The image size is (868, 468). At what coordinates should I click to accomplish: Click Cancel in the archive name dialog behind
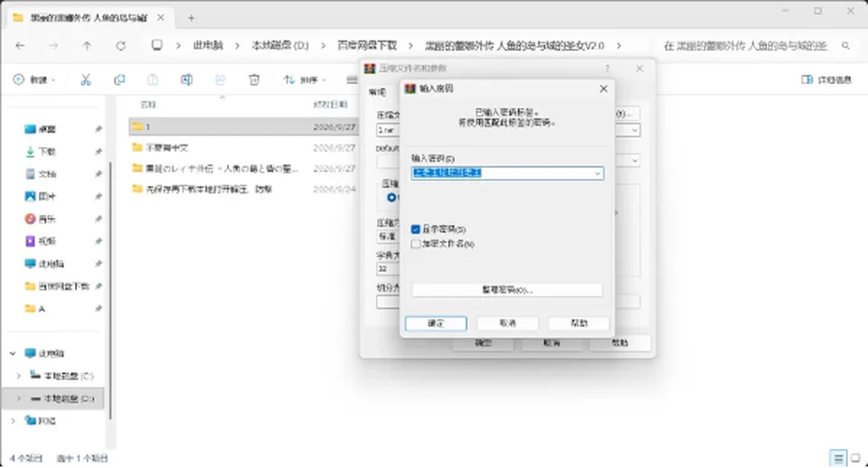coord(552,343)
